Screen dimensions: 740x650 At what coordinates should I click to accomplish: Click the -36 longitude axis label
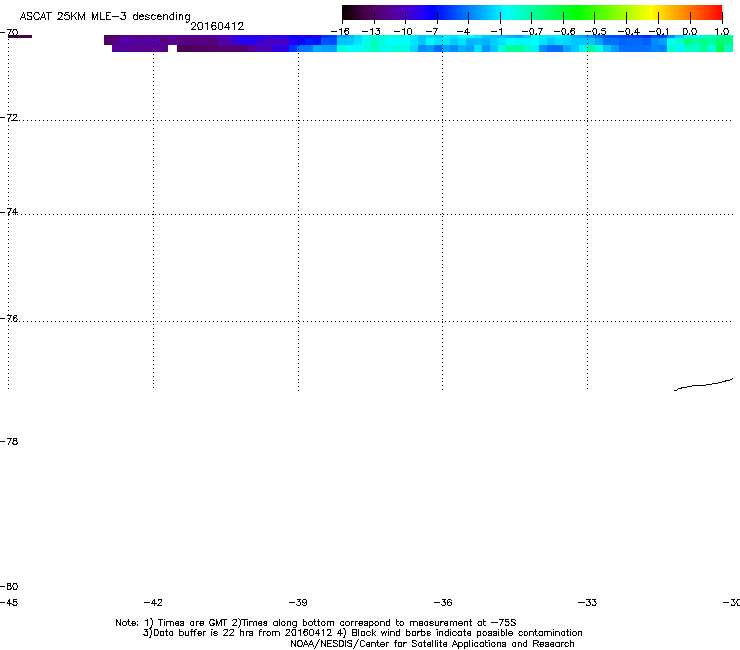click(443, 602)
